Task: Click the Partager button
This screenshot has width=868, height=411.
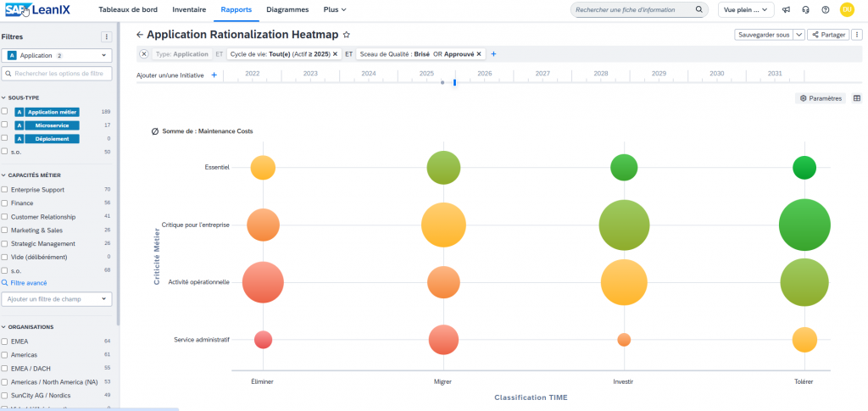Action: (x=828, y=35)
